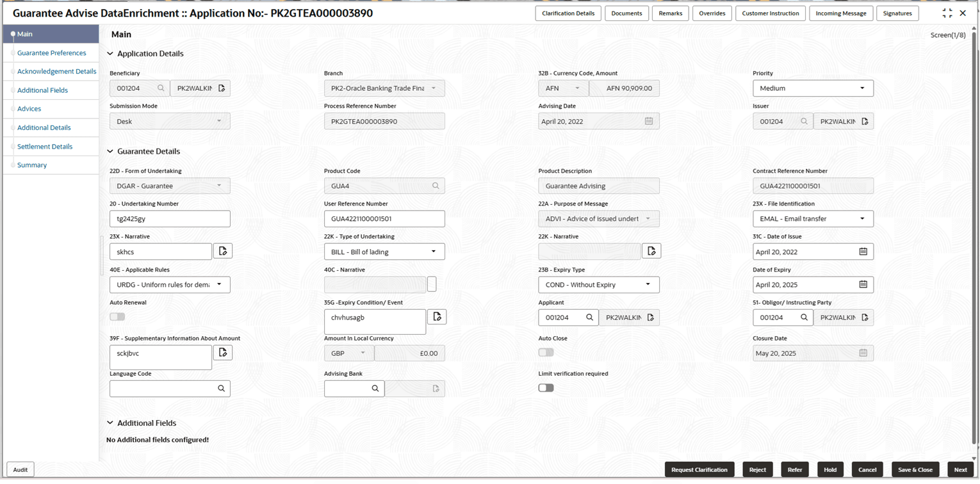The image size is (980, 484).
Task: Open the Advising Date calendar picker
Action: pos(649,120)
